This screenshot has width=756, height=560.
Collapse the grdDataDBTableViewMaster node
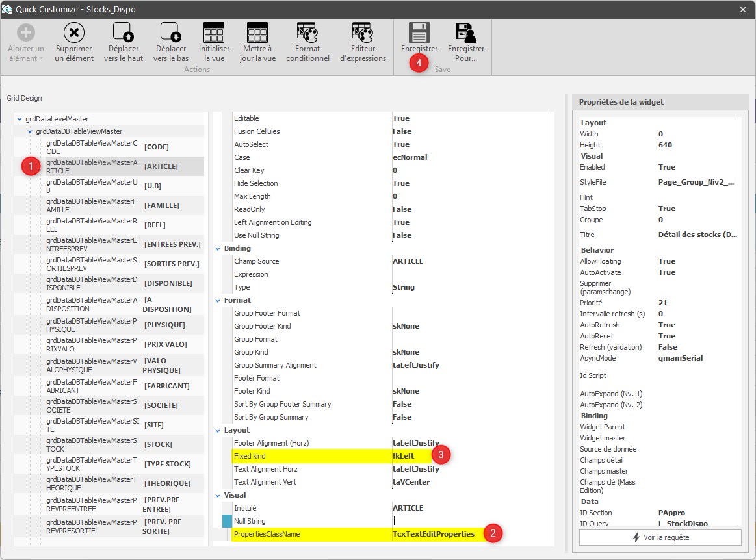(30, 131)
